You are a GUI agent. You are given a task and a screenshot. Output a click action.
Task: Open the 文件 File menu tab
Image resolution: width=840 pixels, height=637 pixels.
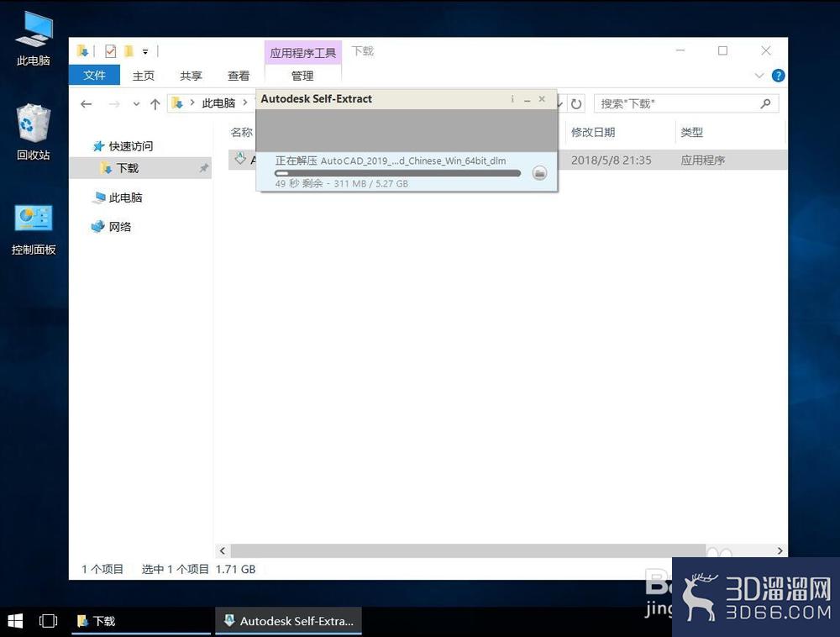point(94,76)
